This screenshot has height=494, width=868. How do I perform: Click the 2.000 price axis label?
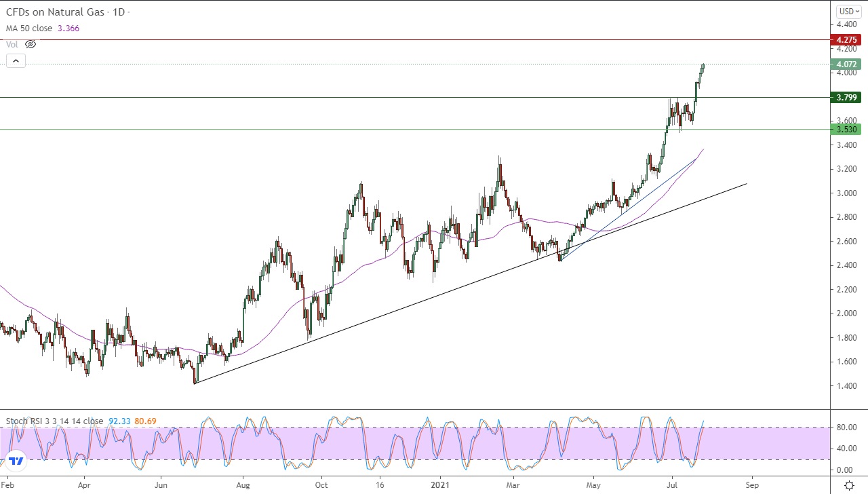846,313
